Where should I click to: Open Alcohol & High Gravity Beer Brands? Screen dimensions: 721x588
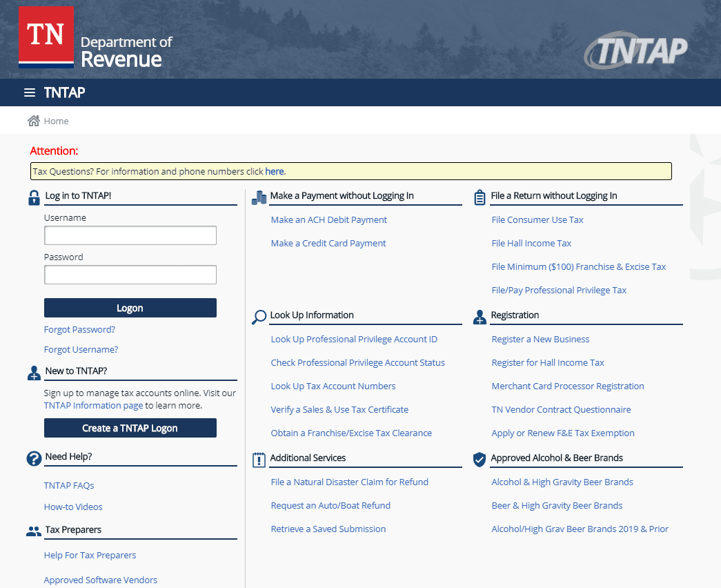562,482
